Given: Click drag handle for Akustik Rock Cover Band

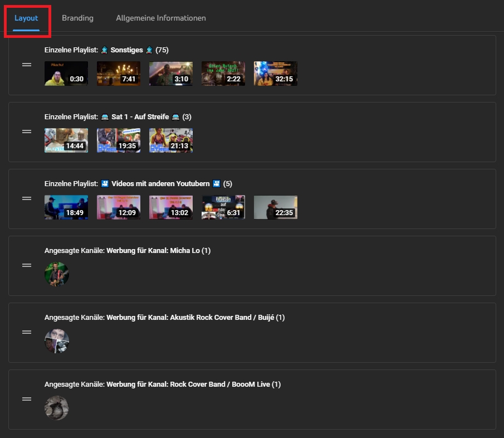Looking at the screenshot, I should (27, 332).
